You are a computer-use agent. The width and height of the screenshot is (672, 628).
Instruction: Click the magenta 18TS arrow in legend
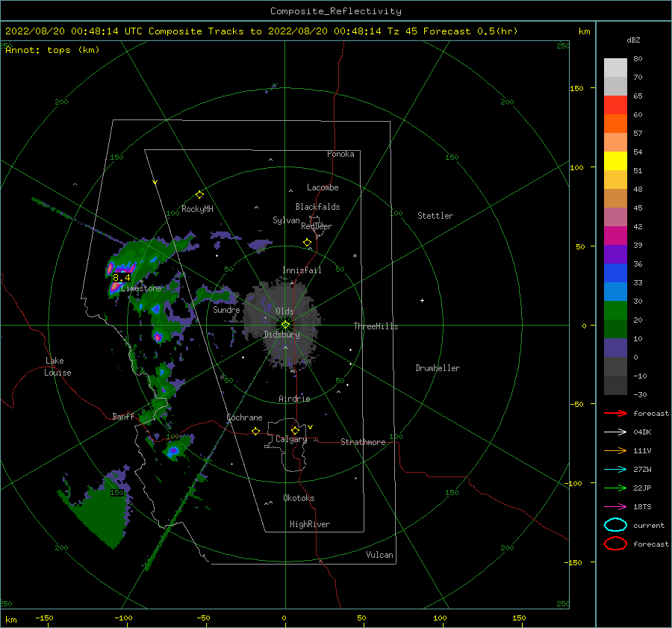pos(615,507)
